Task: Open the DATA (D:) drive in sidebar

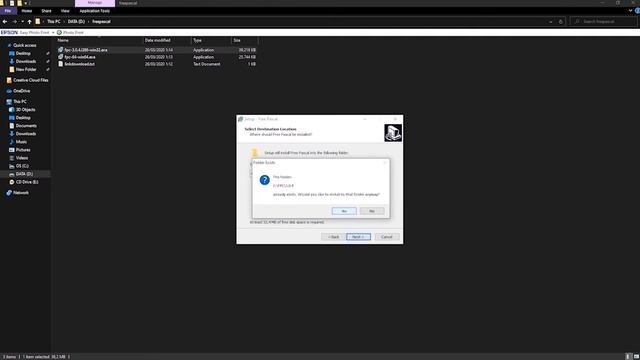Action: (x=24, y=174)
